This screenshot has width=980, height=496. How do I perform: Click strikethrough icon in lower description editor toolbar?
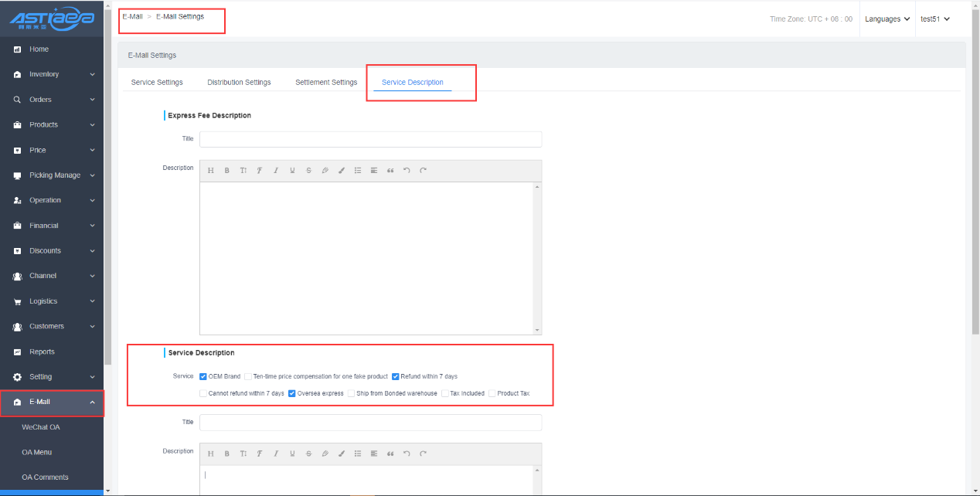click(308, 454)
